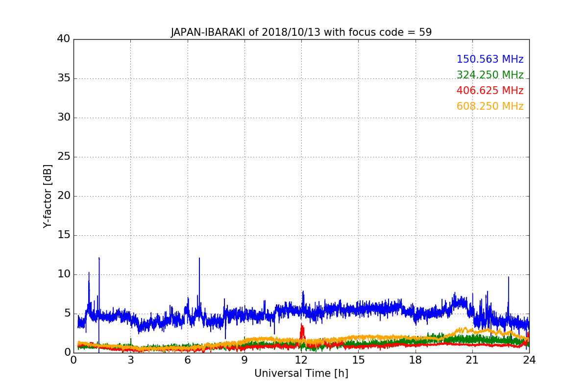Click y-axis tick value 20
The width and height of the screenshot is (588, 392).
64,196
